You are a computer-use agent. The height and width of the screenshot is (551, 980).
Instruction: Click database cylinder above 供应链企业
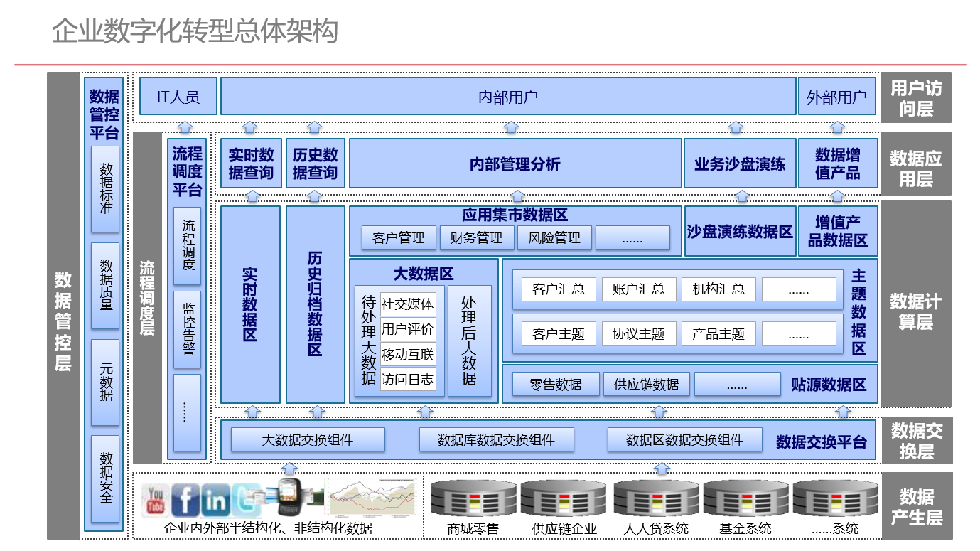(x=563, y=499)
